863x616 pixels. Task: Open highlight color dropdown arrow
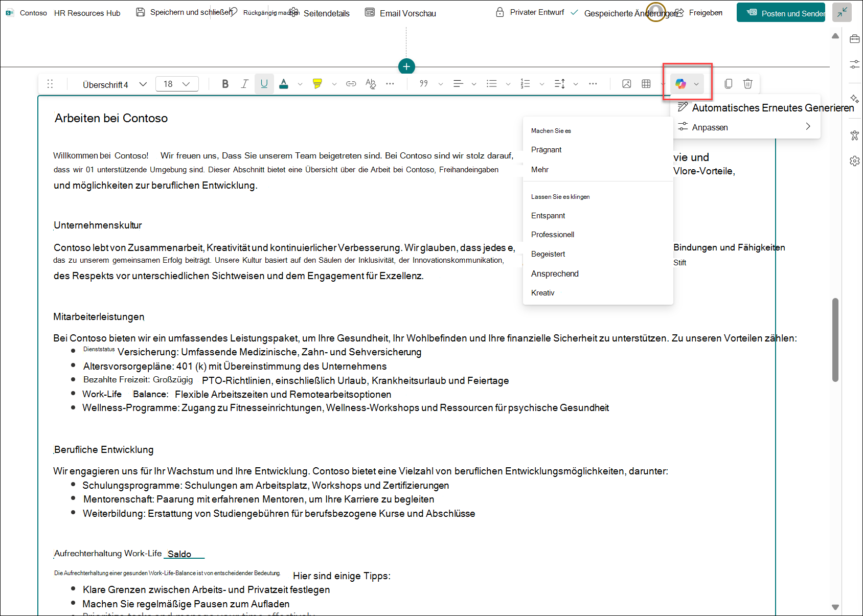point(334,84)
